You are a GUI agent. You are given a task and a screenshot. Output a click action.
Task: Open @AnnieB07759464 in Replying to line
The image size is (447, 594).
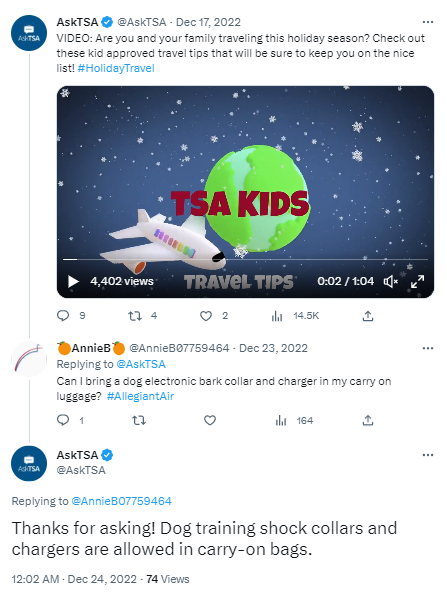click(121, 501)
